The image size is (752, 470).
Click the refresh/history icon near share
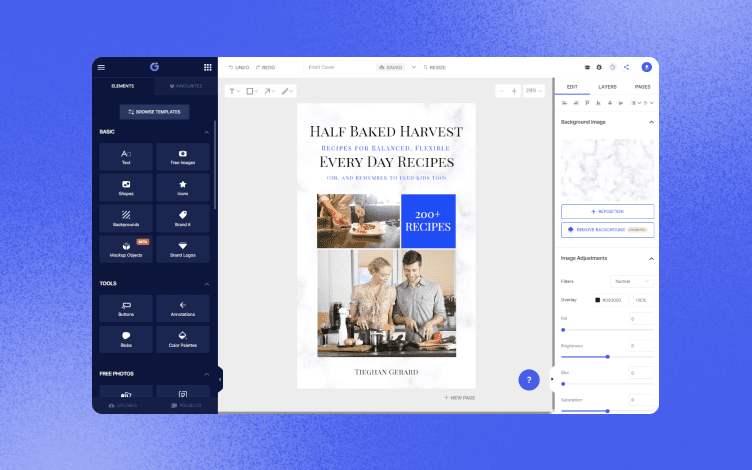(612, 67)
